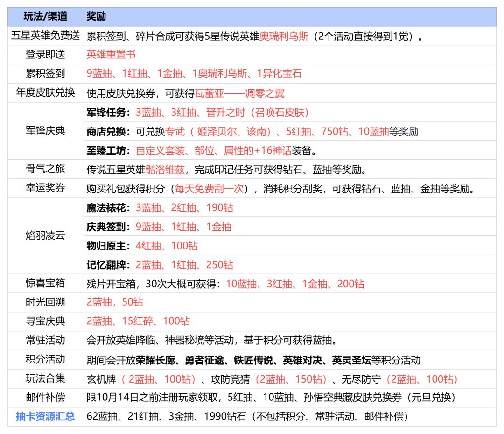Click the "3蓝抽、2红抽、190钻" reward text

point(184,207)
